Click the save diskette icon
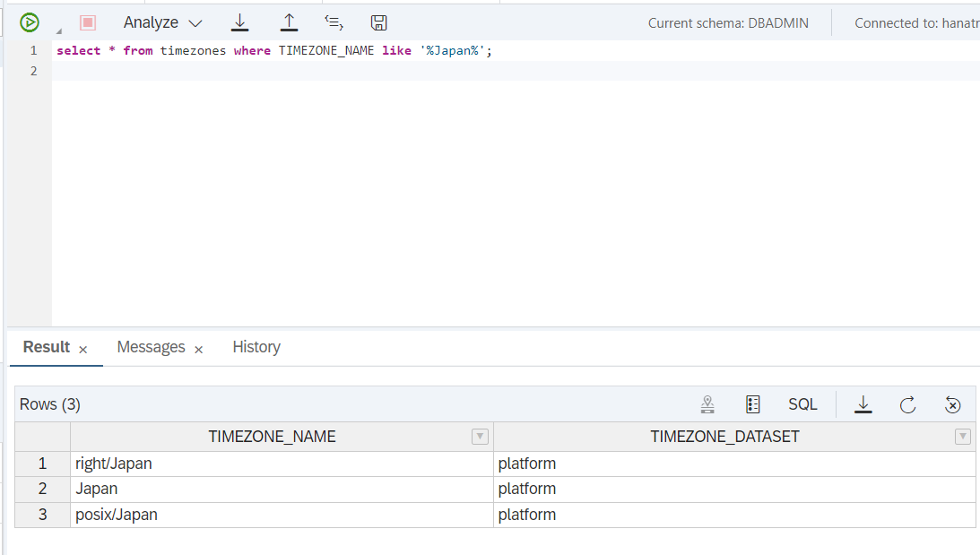980x555 pixels. [378, 22]
